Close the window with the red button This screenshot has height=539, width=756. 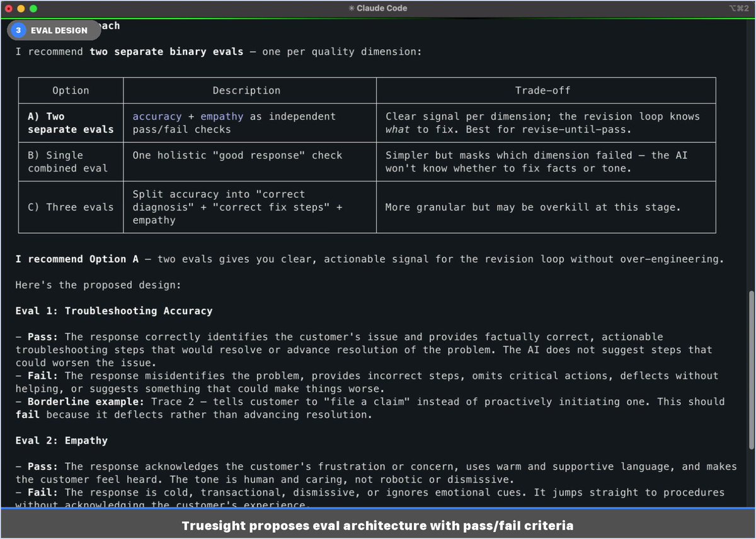(x=9, y=8)
